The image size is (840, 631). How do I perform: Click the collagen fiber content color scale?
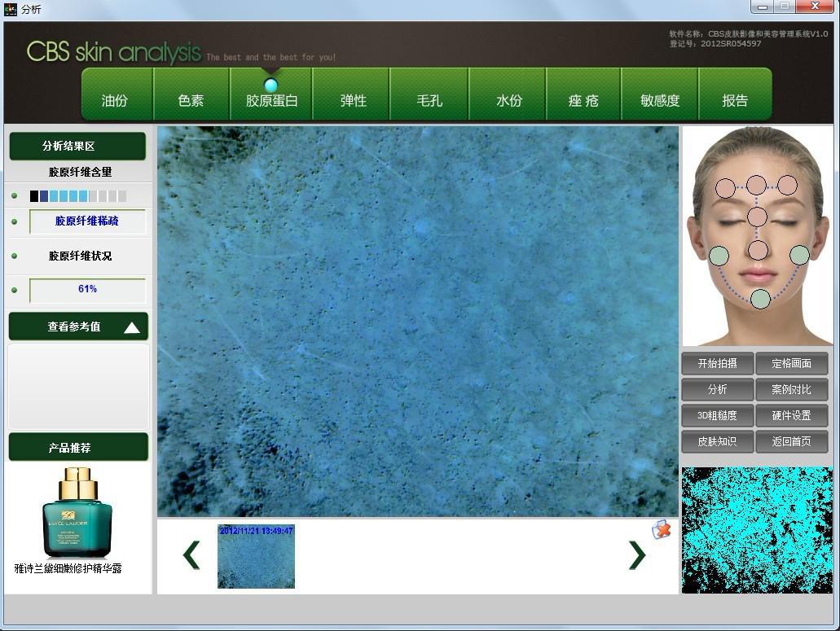click(78, 196)
